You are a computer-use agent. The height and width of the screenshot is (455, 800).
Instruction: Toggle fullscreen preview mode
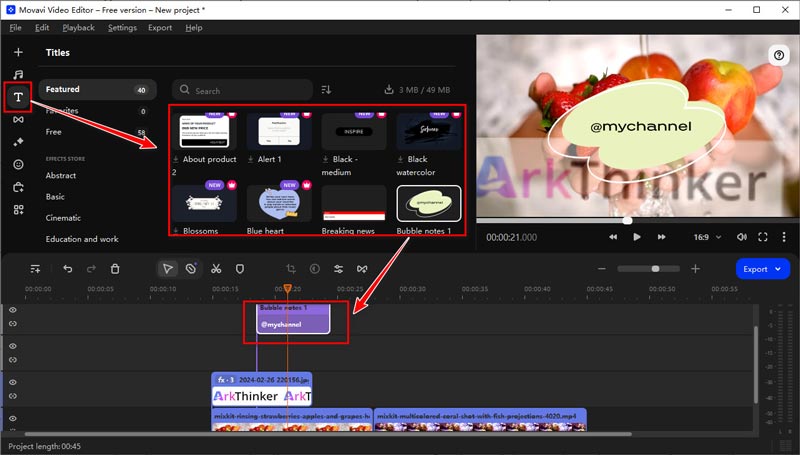pyautogui.click(x=763, y=237)
